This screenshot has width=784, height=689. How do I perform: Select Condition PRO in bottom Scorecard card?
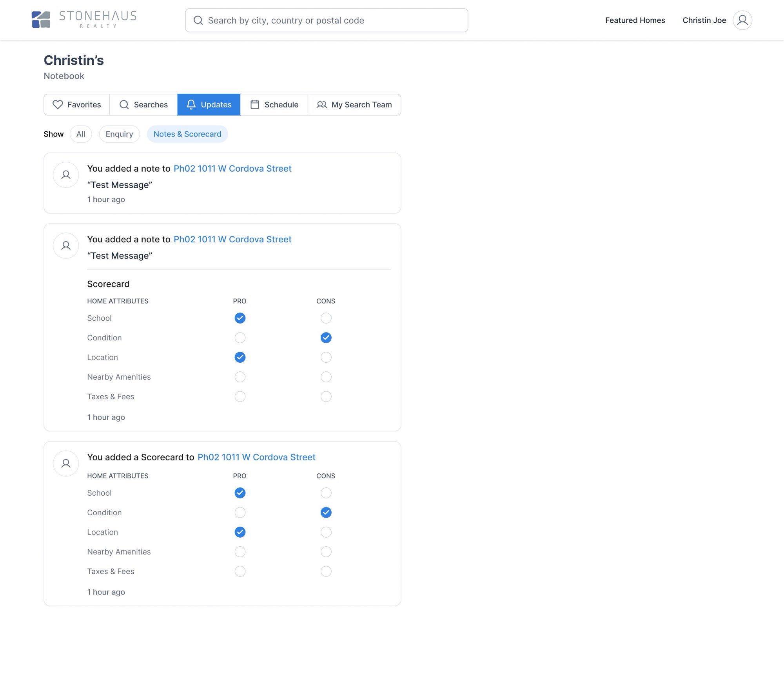240,513
